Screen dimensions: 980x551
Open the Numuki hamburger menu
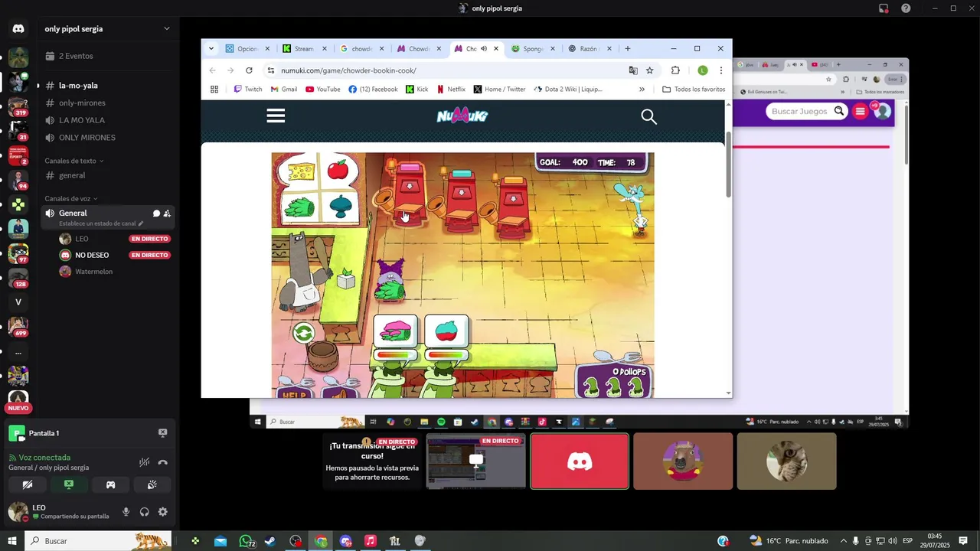click(276, 116)
